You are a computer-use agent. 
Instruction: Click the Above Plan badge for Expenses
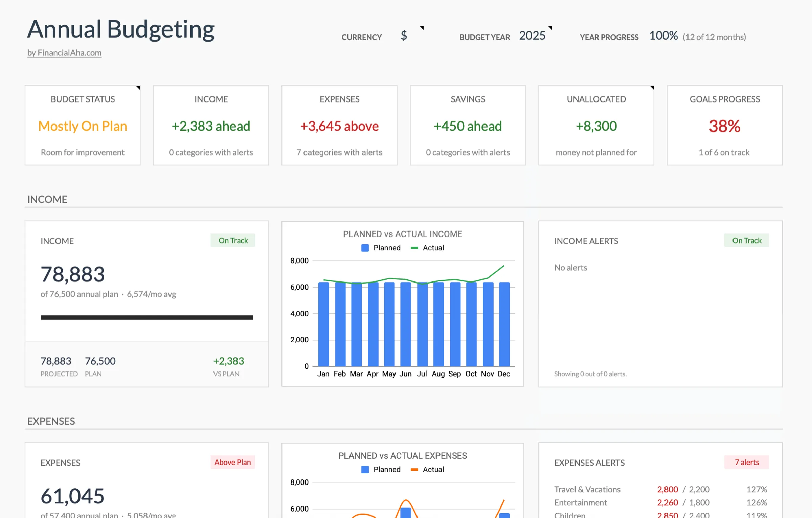click(232, 462)
